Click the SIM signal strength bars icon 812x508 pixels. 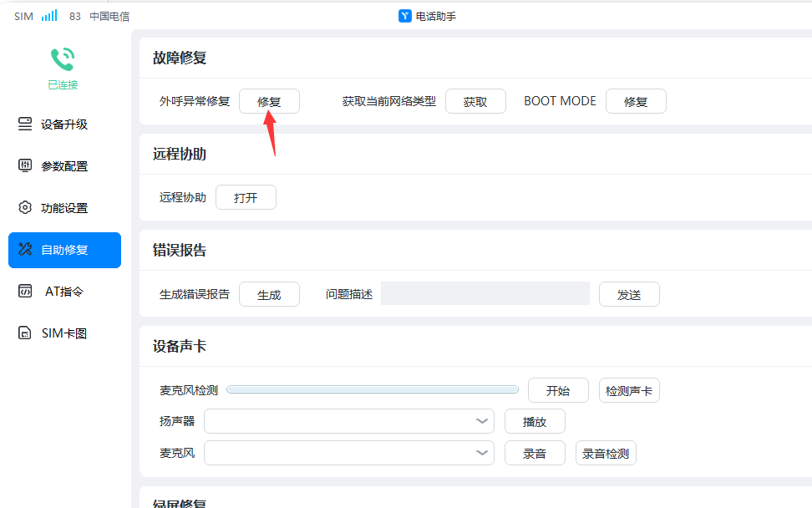[50, 16]
